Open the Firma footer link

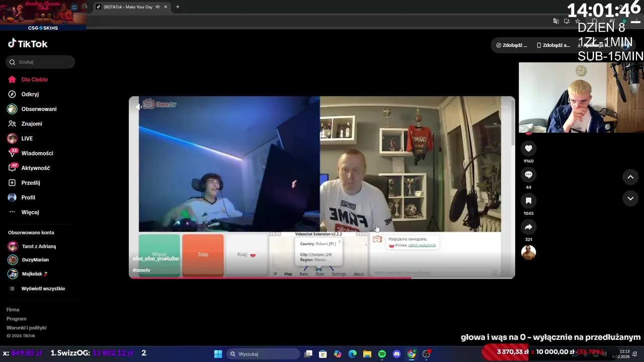point(13,310)
